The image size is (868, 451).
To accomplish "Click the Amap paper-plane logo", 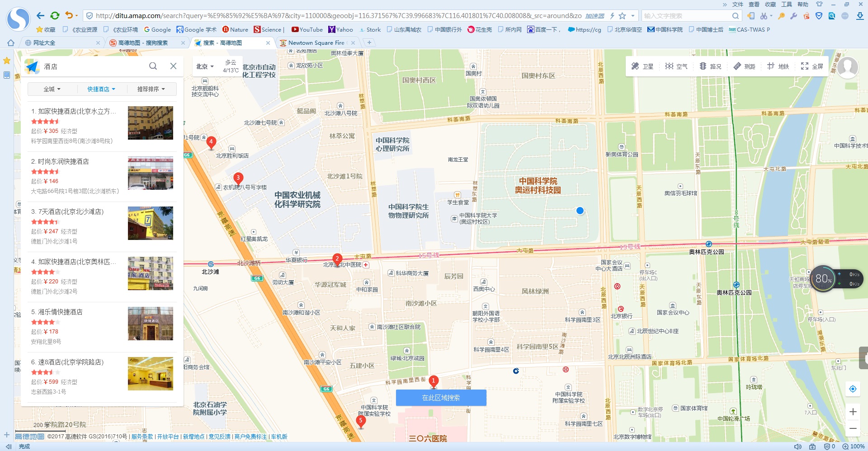I will (32, 66).
